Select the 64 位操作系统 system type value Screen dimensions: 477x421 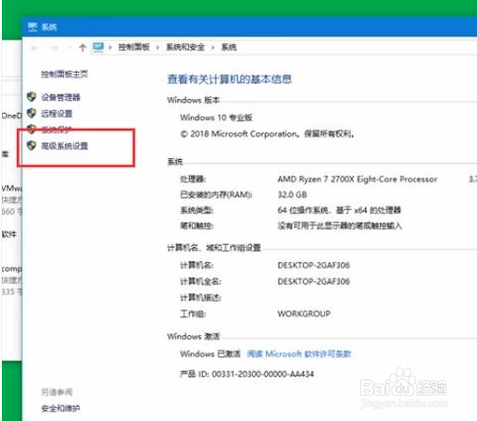point(339,210)
